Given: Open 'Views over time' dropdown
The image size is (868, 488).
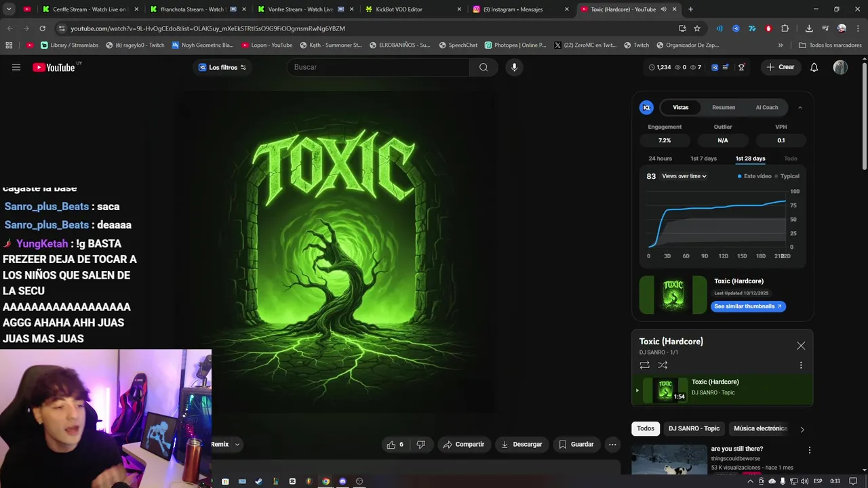Looking at the screenshot, I should coord(684,176).
